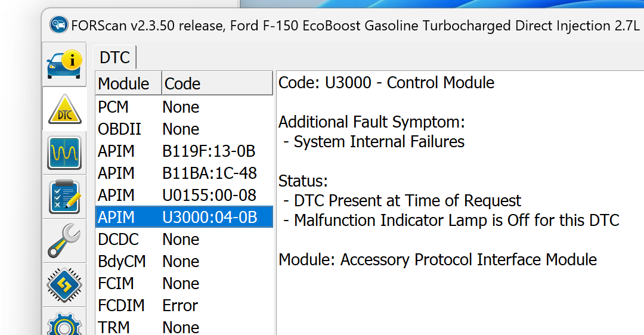The width and height of the screenshot is (644, 335).
Task: Open the tests checklist icon
Action: [64, 197]
